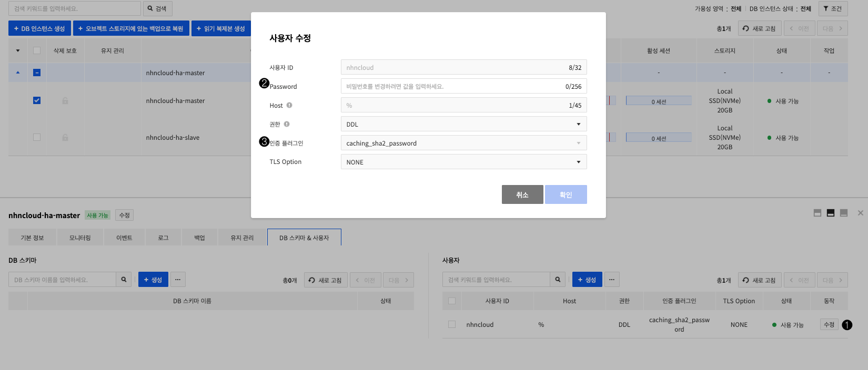Viewport: 868px width, 370px height.
Task: Go to 다음 page of instance list
Action: click(x=832, y=28)
